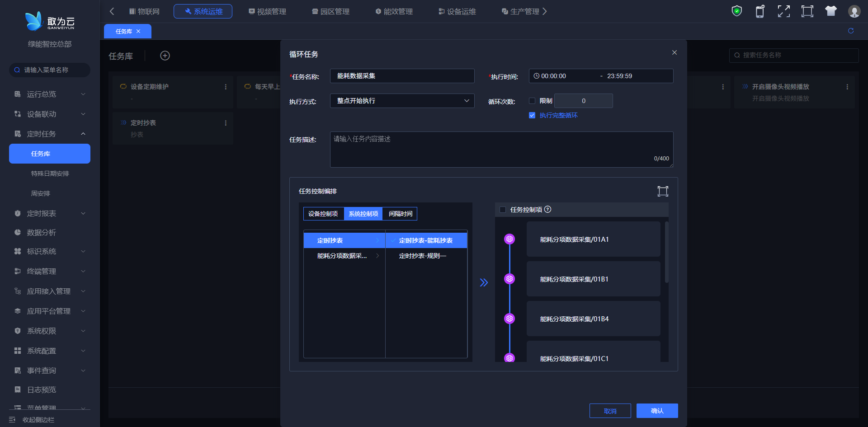Collapse the 定时任务 sidebar menu
Image resolution: width=868 pixels, height=427 pixels.
(50, 134)
